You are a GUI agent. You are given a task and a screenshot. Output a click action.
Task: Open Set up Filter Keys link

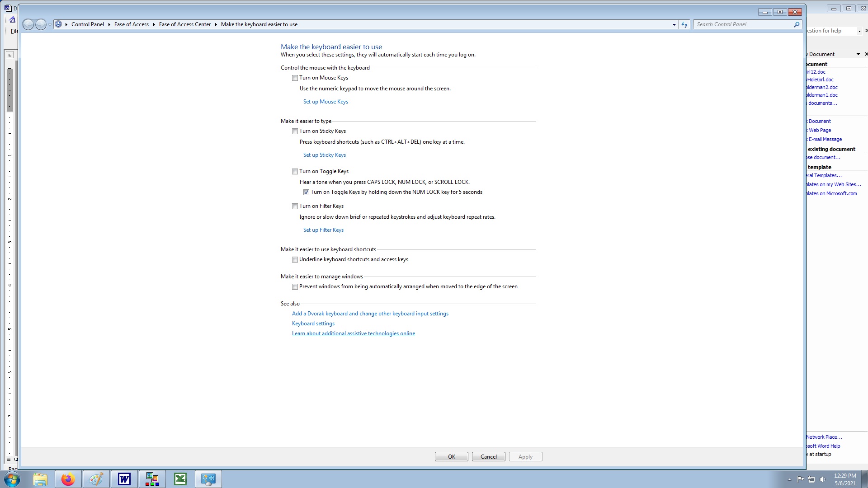323,230
